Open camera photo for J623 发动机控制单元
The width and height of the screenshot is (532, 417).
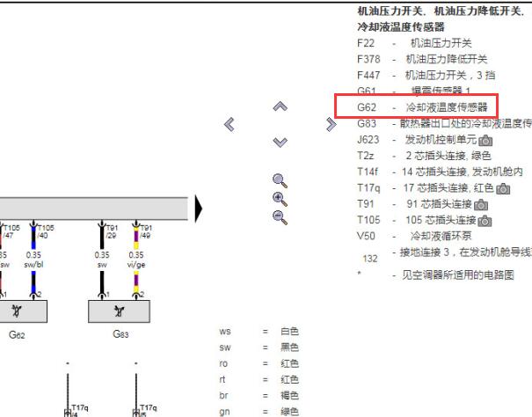(485, 140)
